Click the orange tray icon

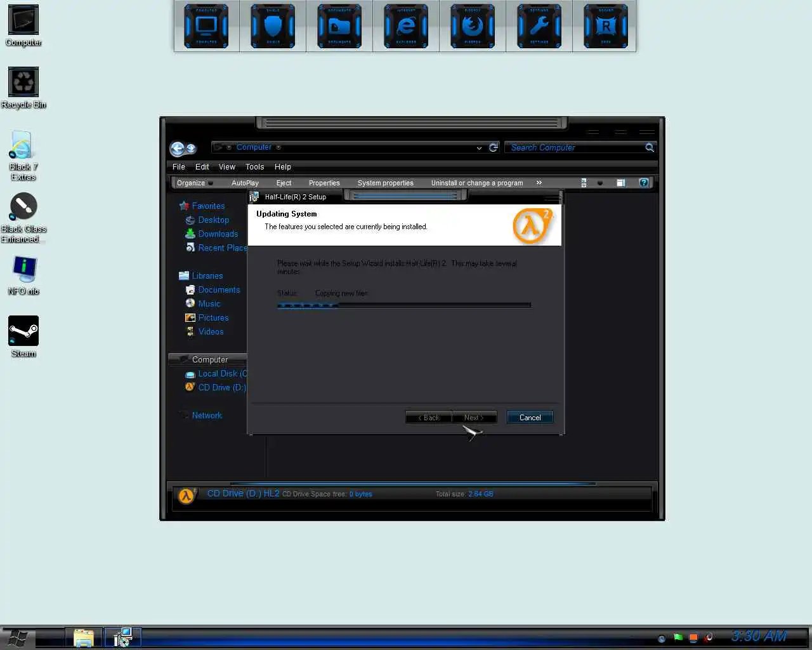coord(693,637)
